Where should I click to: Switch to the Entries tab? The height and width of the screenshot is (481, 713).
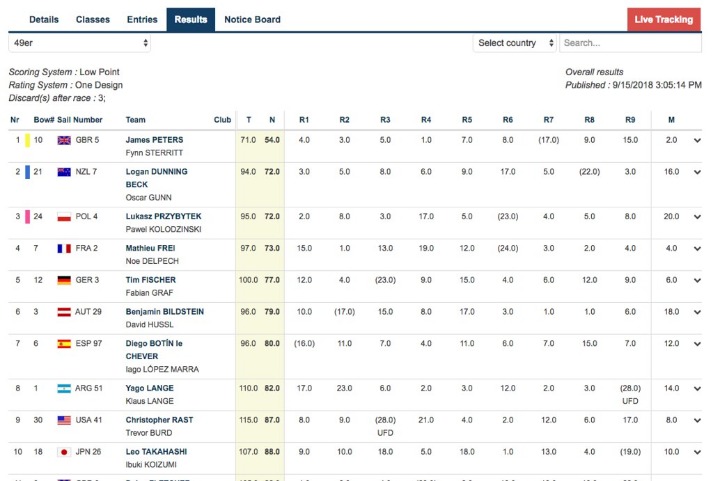[x=142, y=19]
